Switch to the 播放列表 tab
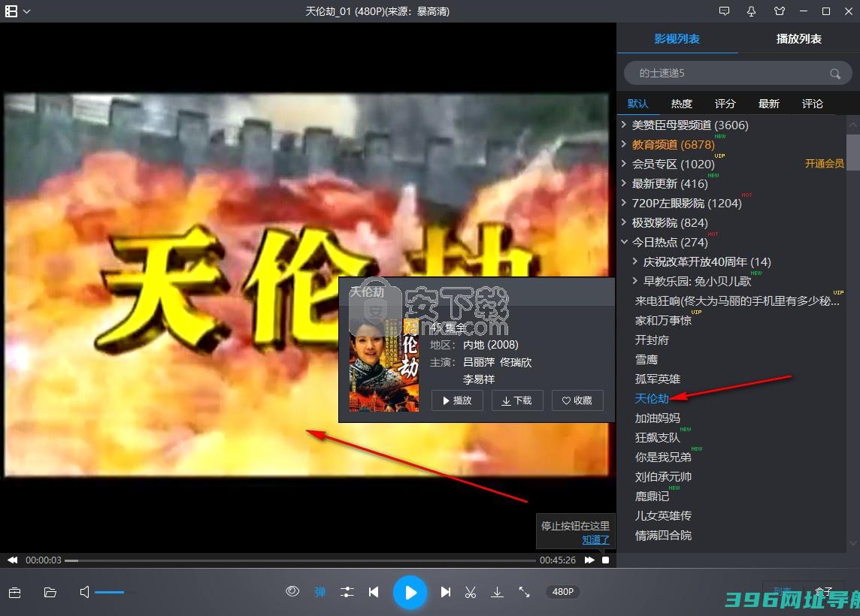 [x=798, y=39]
